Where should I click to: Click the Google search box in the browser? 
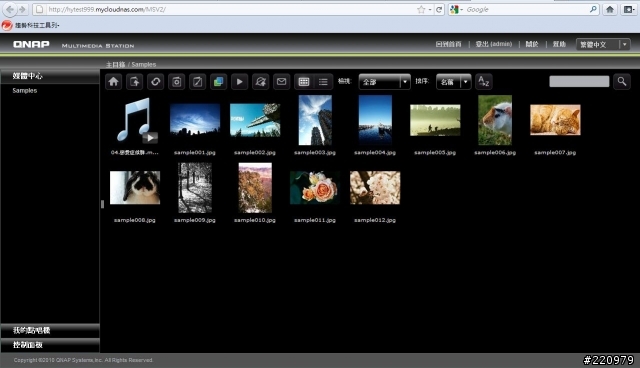527,9
